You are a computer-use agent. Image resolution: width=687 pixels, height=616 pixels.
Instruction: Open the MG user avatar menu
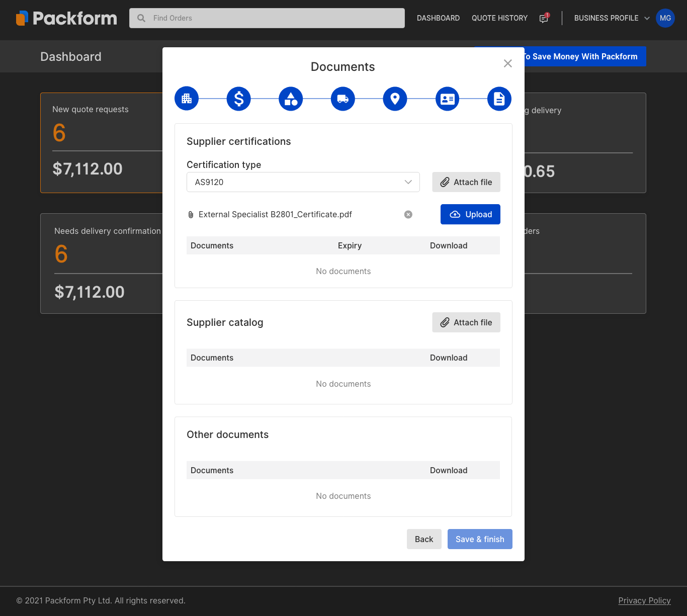[665, 18]
